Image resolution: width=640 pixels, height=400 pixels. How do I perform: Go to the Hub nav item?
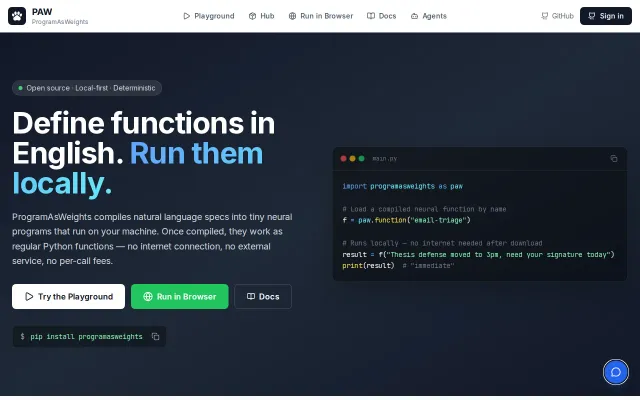pos(261,16)
